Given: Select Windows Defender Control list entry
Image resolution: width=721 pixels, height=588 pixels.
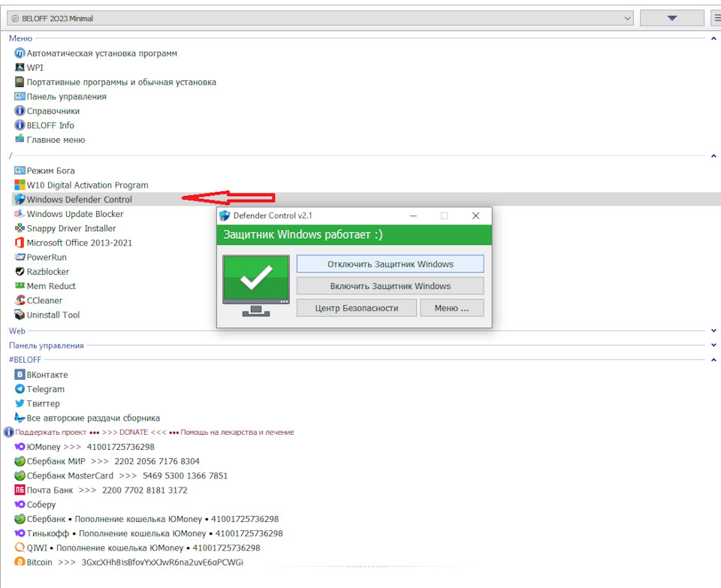Looking at the screenshot, I should 79,200.
